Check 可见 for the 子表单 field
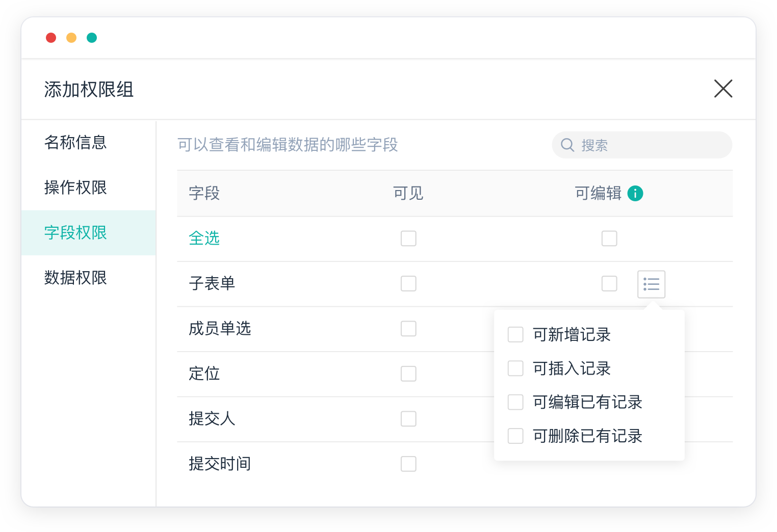Viewport: 777px width, 532px height. 408,283
